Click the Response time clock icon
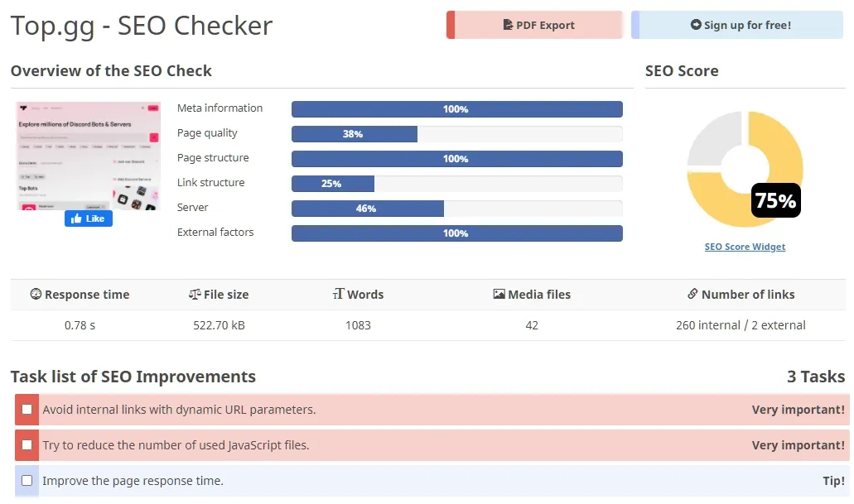Viewport: 854px width, 504px height. pos(36,294)
